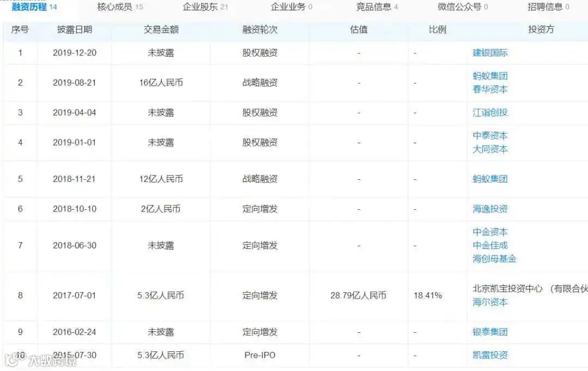Click the 交易金额 column header
The height and width of the screenshot is (371, 588).
pyautogui.click(x=161, y=29)
